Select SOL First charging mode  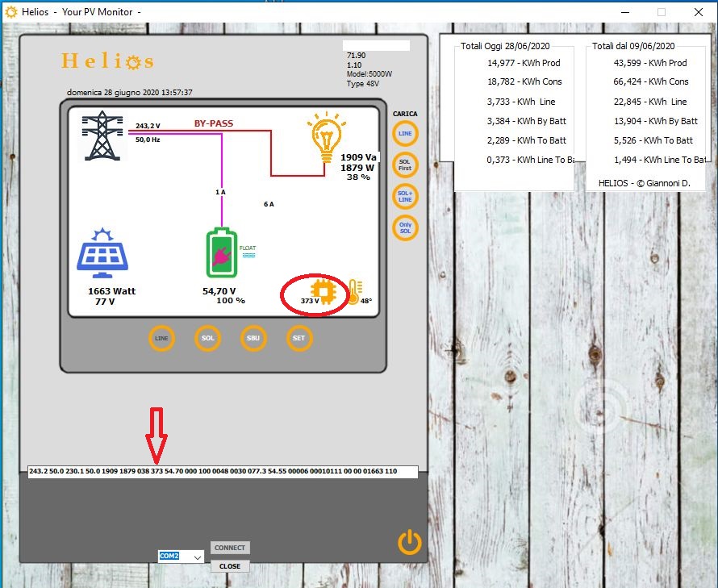pyautogui.click(x=405, y=165)
